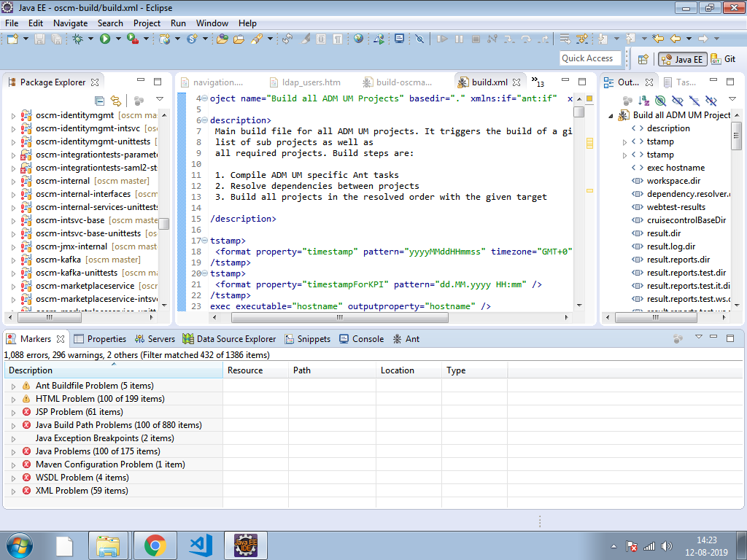Toggle Hide Internal Targets in Outline

[x=660, y=101]
